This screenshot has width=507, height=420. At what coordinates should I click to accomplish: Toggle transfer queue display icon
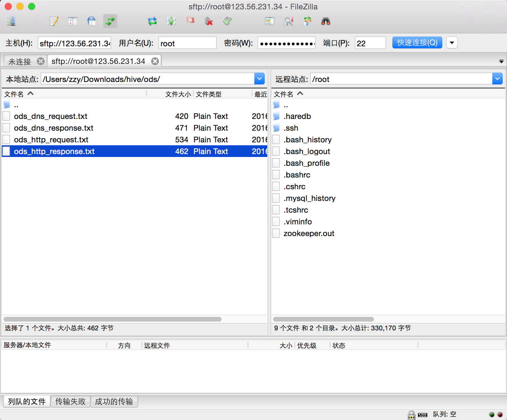[x=110, y=21]
